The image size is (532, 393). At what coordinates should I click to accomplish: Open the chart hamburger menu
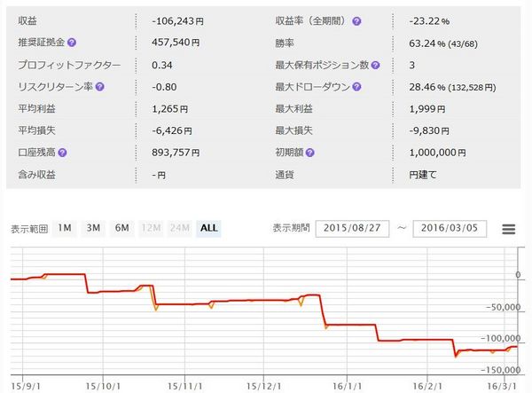(509, 229)
